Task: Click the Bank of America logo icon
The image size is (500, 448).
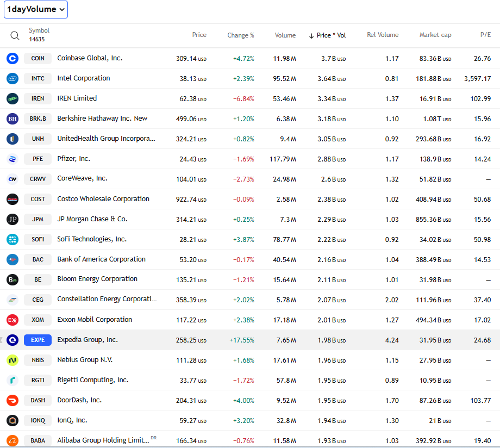Action: tap(12, 259)
